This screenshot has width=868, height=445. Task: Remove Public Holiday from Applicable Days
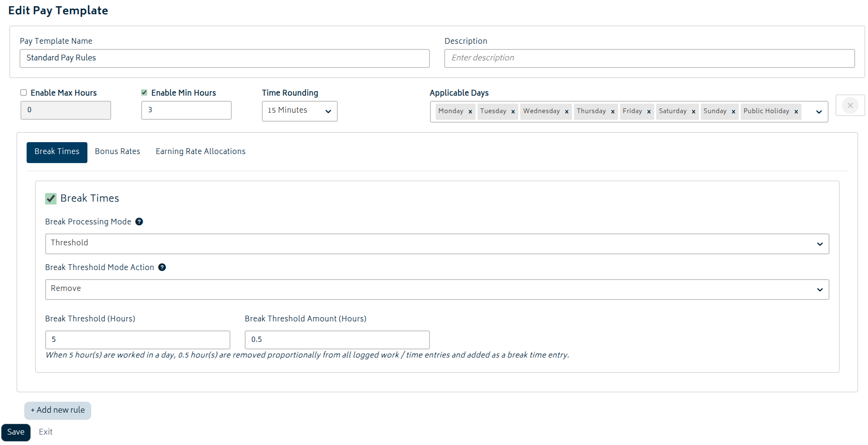(796, 112)
